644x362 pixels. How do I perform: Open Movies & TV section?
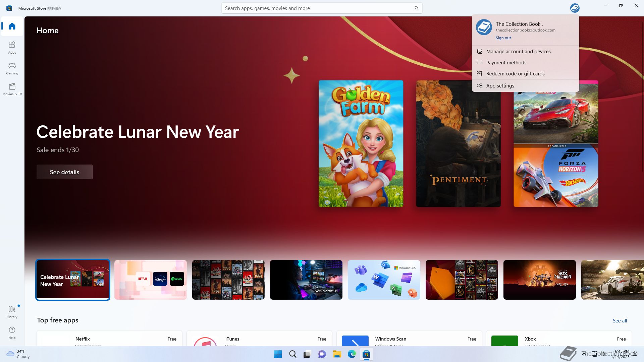[12, 89]
